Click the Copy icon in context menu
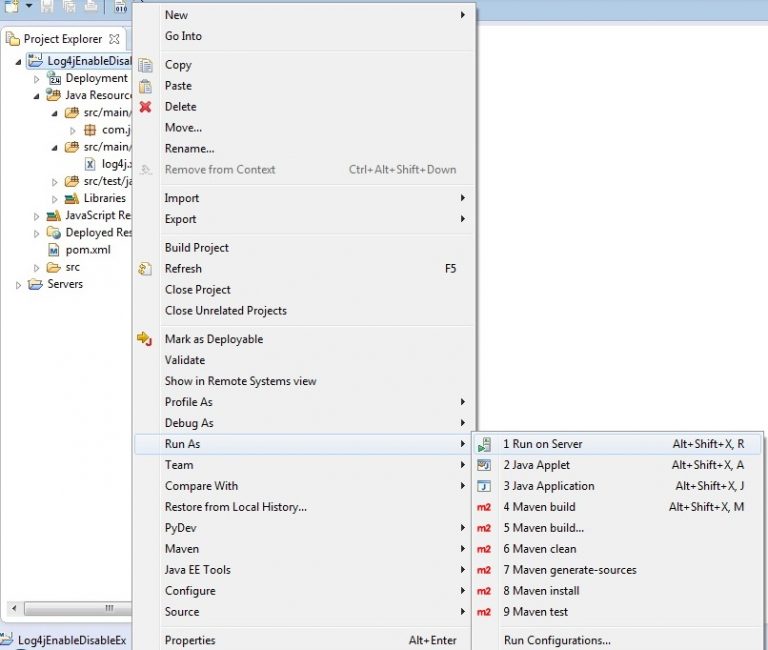The image size is (768, 650). (x=145, y=65)
